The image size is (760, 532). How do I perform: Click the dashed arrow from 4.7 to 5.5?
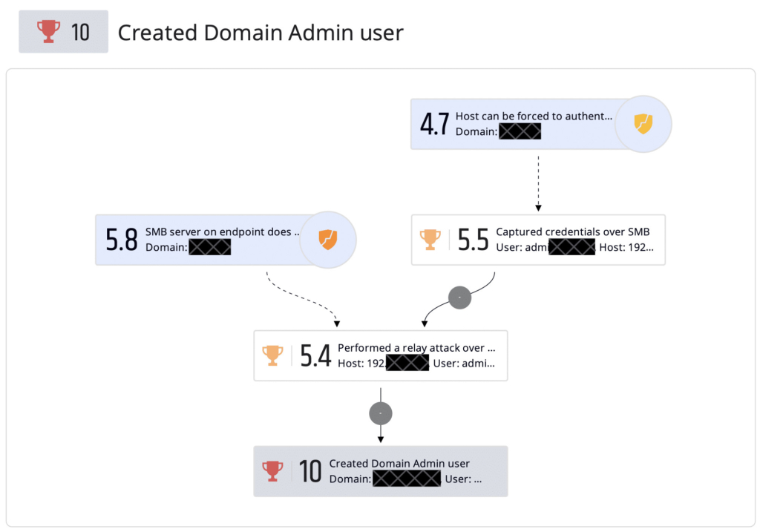(538, 182)
